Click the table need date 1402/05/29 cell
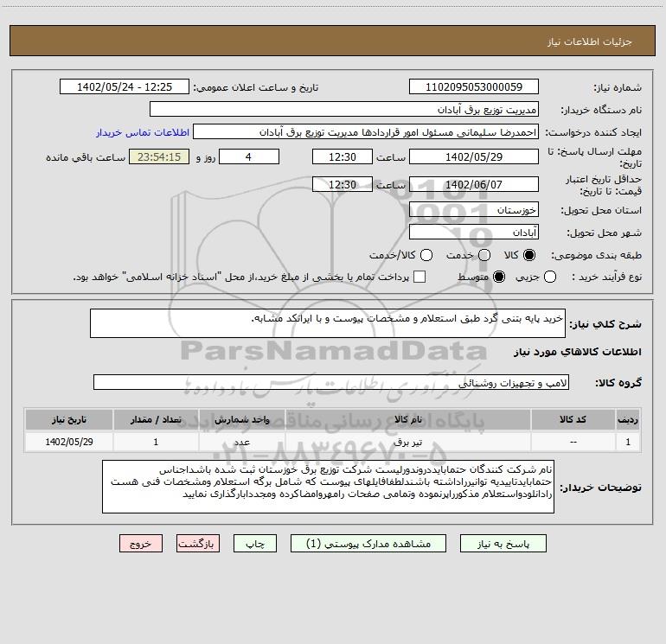 click(x=69, y=442)
